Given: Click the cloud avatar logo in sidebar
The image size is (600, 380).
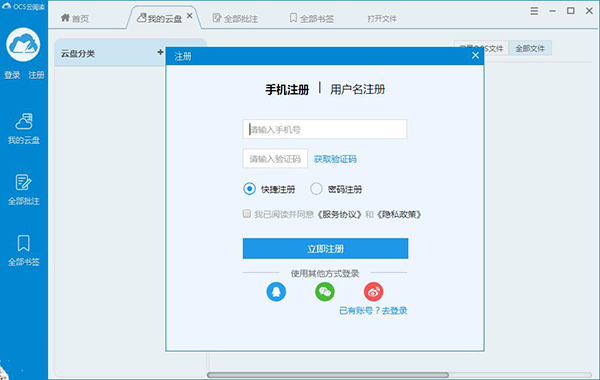Looking at the screenshot, I should [23, 44].
